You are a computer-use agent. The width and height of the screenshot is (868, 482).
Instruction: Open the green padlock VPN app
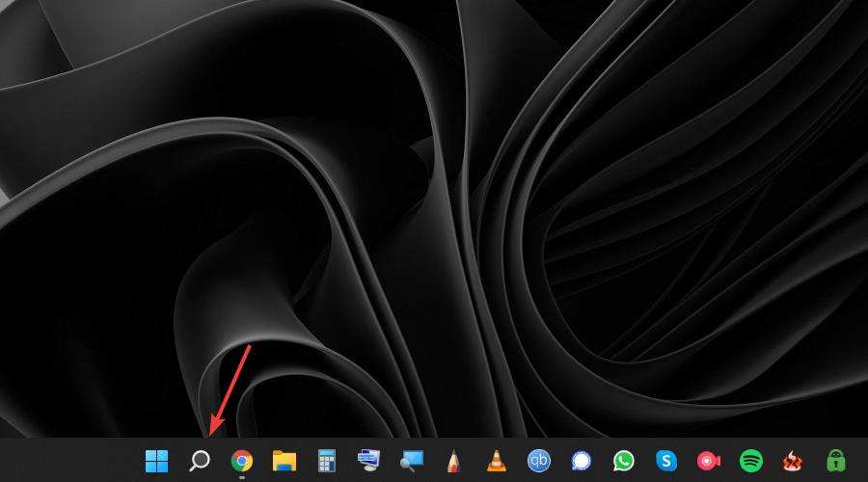point(835,461)
